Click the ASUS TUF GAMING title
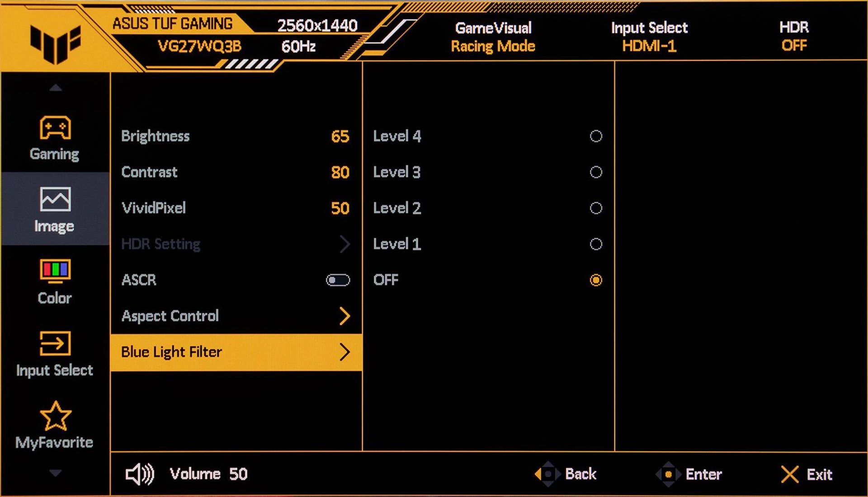The image size is (868, 497). [173, 23]
